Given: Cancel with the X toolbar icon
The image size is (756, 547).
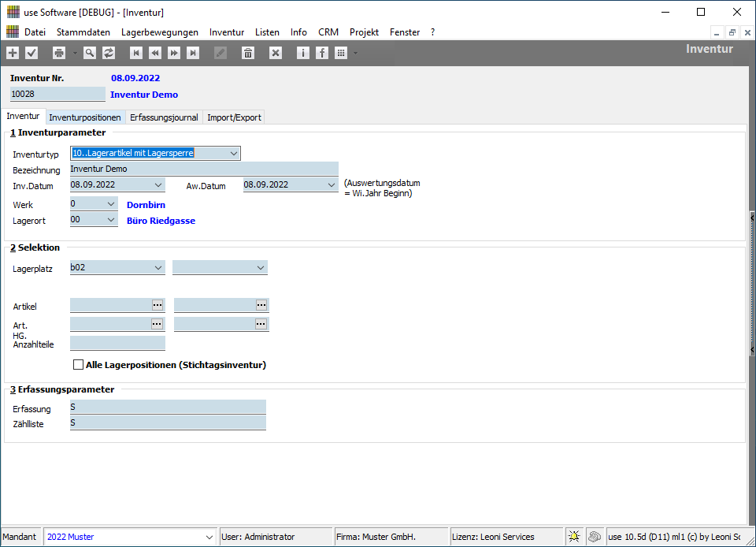Looking at the screenshot, I should pos(276,53).
